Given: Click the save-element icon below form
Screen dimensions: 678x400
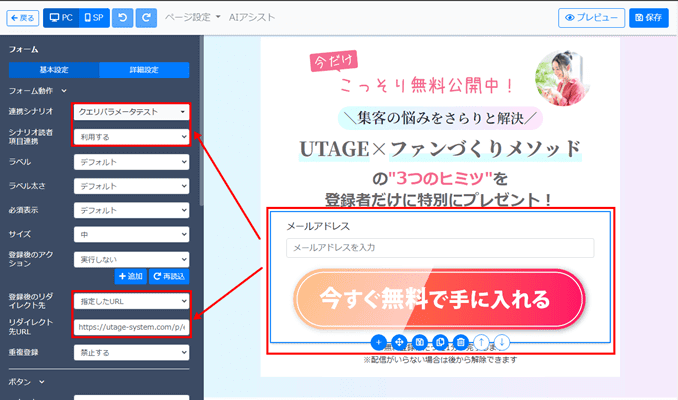Looking at the screenshot, I should [x=419, y=342].
